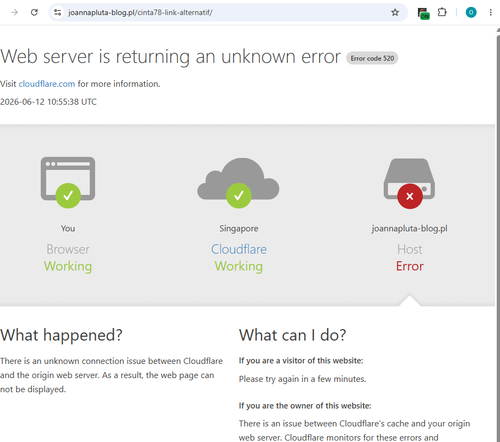Click the main 'Web server is returning' heading
Viewport: 500px width, 442px height.
(170, 57)
